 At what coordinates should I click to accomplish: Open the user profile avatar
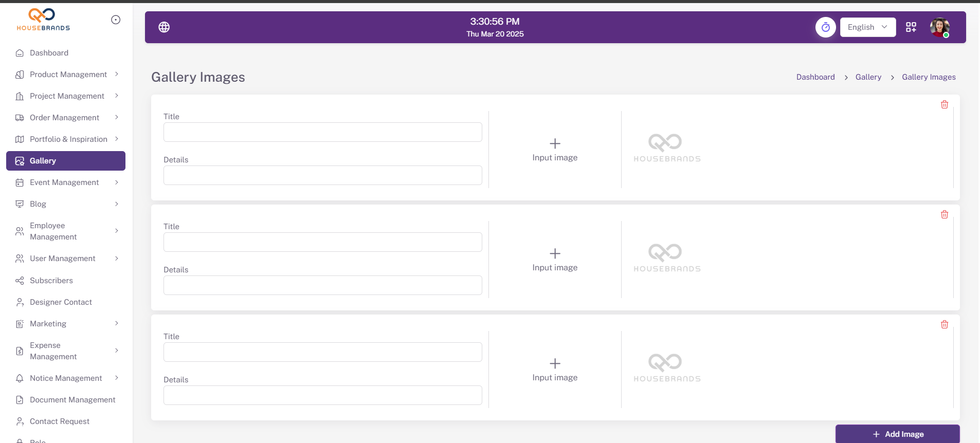[x=939, y=27]
